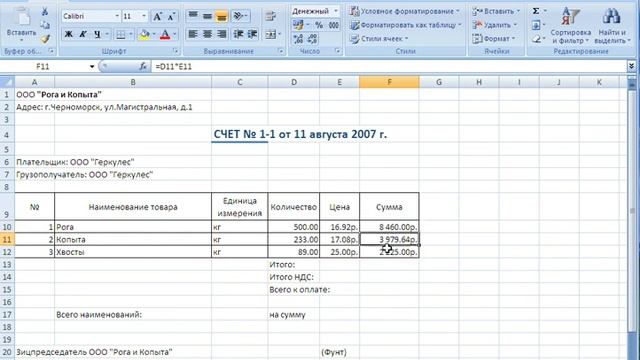This screenshot has width=640, height=360.
Task: Increase font size with the large A icon
Action: 157,17
